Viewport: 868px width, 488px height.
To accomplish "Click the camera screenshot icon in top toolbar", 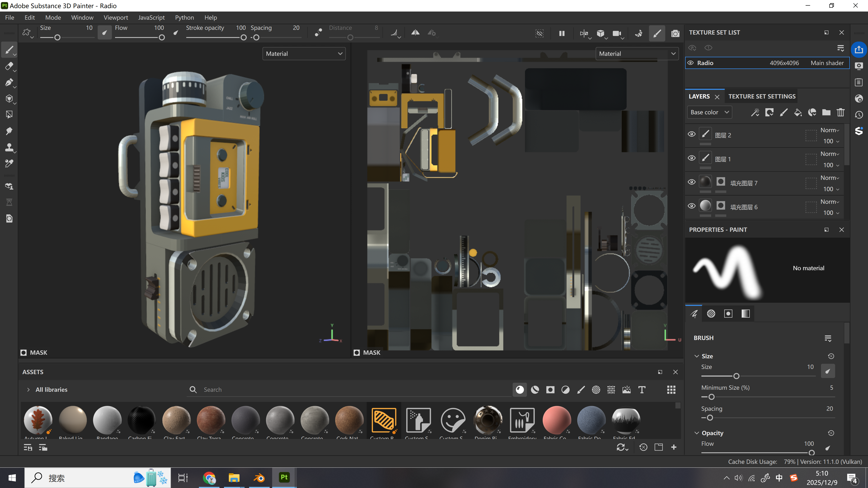I will (675, 33).
